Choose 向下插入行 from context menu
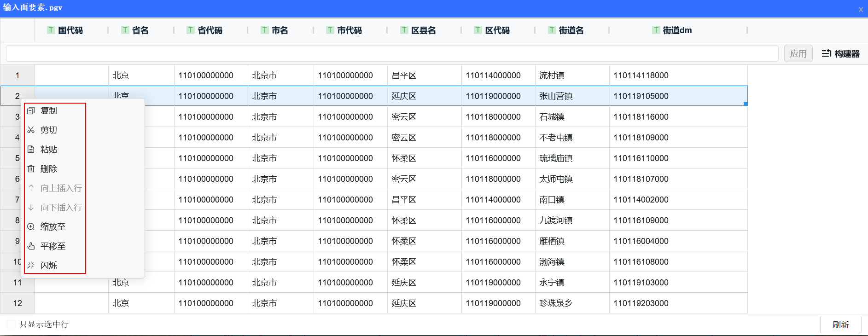 click(61, 207)
